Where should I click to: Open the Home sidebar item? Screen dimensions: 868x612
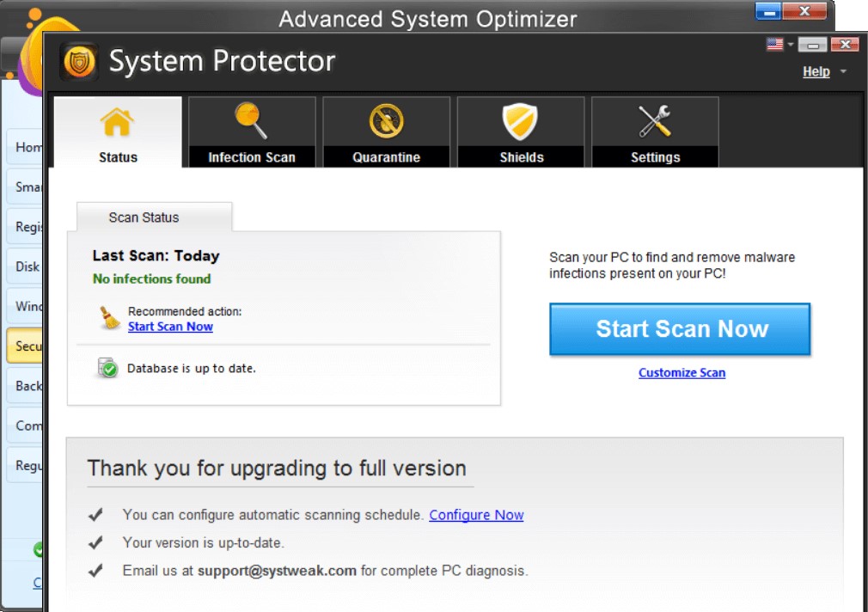click(24, 147)
